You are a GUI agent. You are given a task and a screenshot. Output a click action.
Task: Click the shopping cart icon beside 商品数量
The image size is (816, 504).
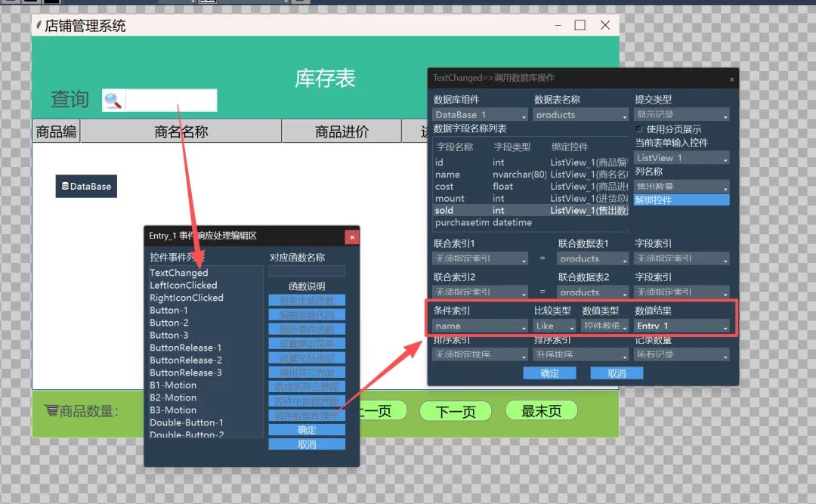(x=51, y=411)
